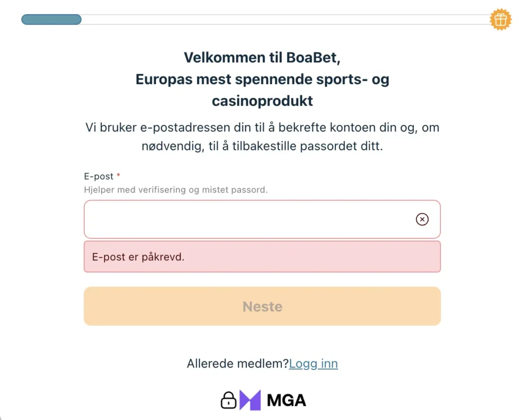Click the word 'casinoprodukt' in the heading
The width and height of the screenshot is (522, 420).
(262, 101)
